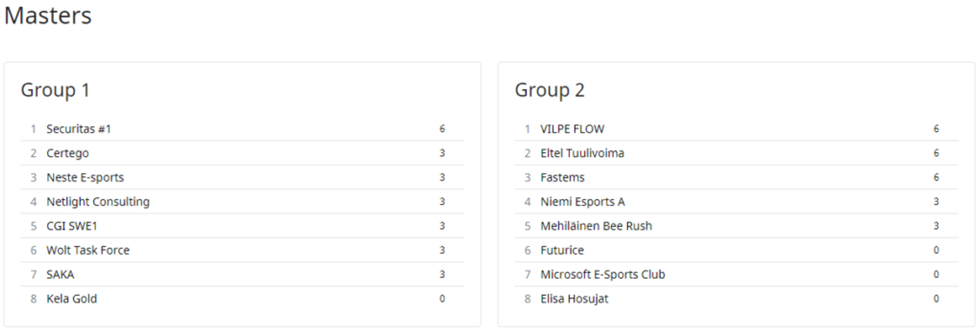The image size is (980, 331).
Task: Click the Fastems team name
Action: tap(562, 177)
